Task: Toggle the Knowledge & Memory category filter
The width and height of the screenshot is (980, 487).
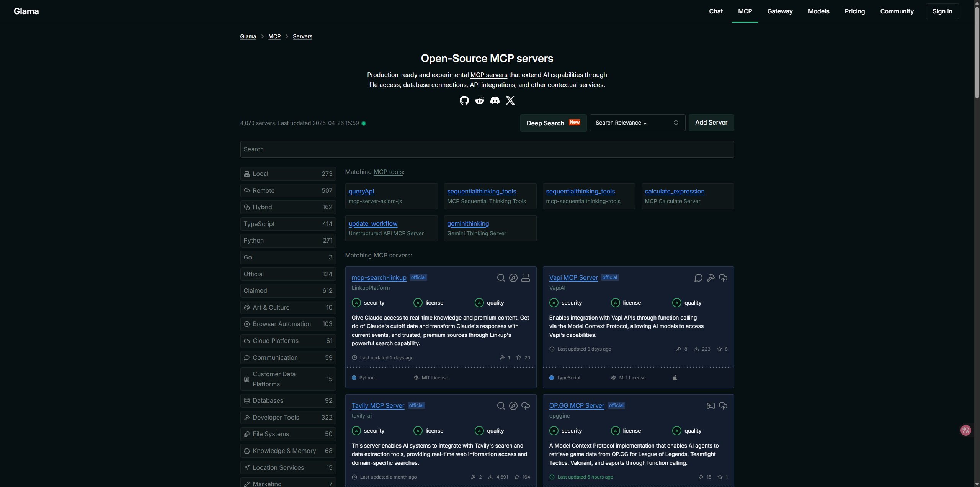Action: point(288,451)
